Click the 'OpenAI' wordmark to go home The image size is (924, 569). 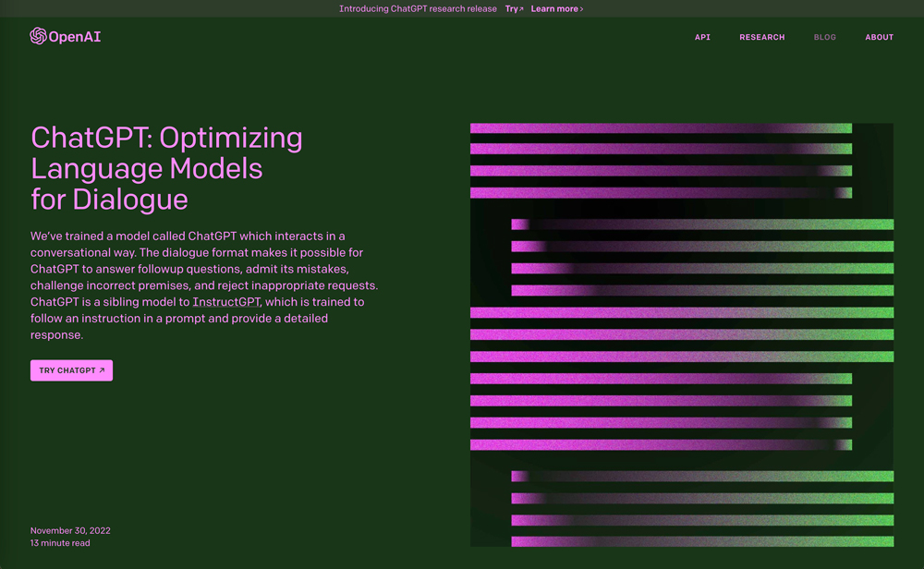74,36
